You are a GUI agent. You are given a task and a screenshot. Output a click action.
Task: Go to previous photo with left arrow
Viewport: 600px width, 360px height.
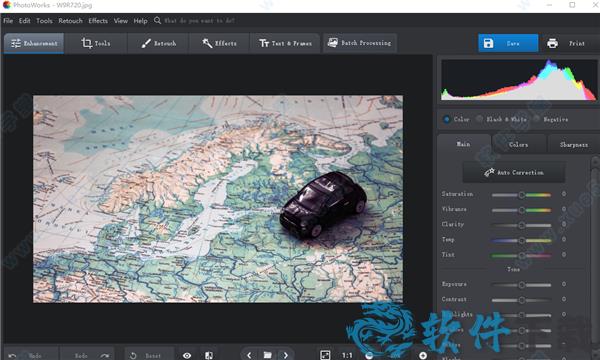click(249, 355)
